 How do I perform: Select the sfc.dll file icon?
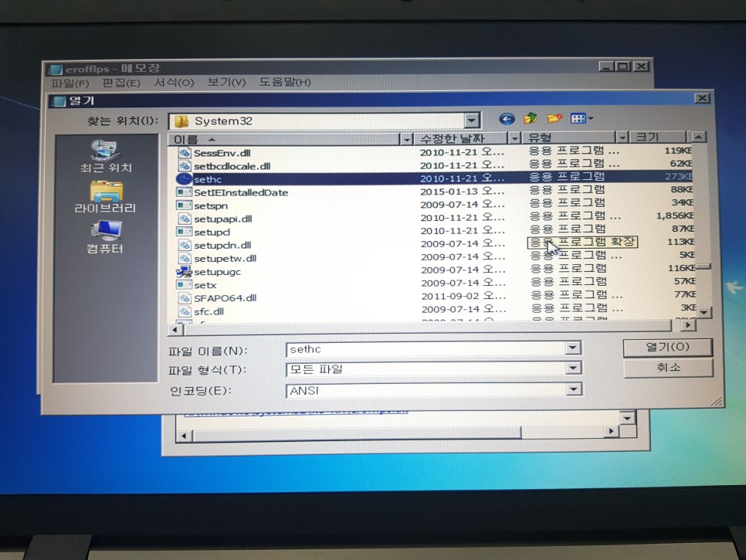(184, 311)
